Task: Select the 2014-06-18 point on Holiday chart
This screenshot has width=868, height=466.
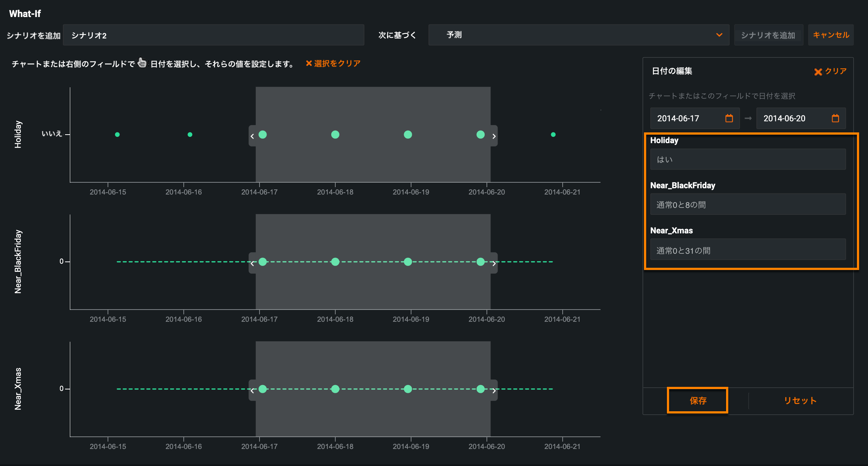Action: (335, 135)
